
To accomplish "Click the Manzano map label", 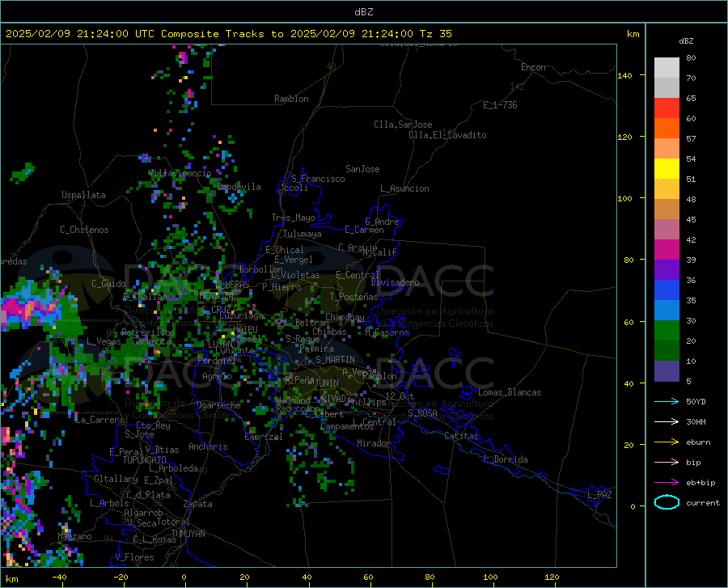I will tap(74, 536).
